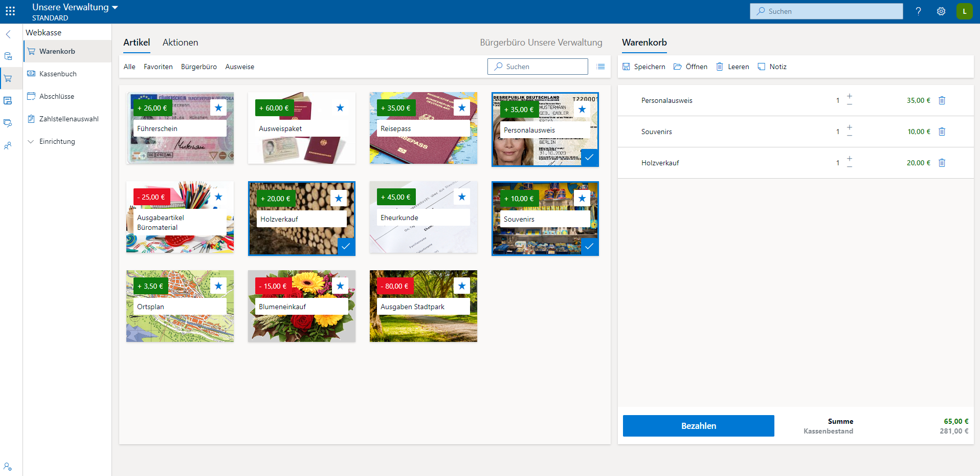Viewport: 980px width, 476px height.
Task: Open the app launcher grid icon
Action: [10, 11]
